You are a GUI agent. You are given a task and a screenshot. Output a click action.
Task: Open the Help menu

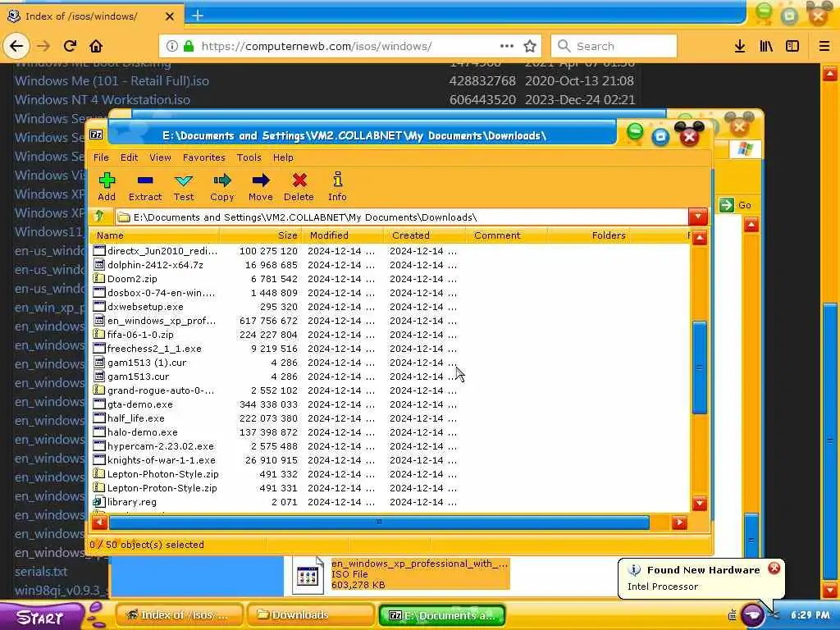[283, 157]
